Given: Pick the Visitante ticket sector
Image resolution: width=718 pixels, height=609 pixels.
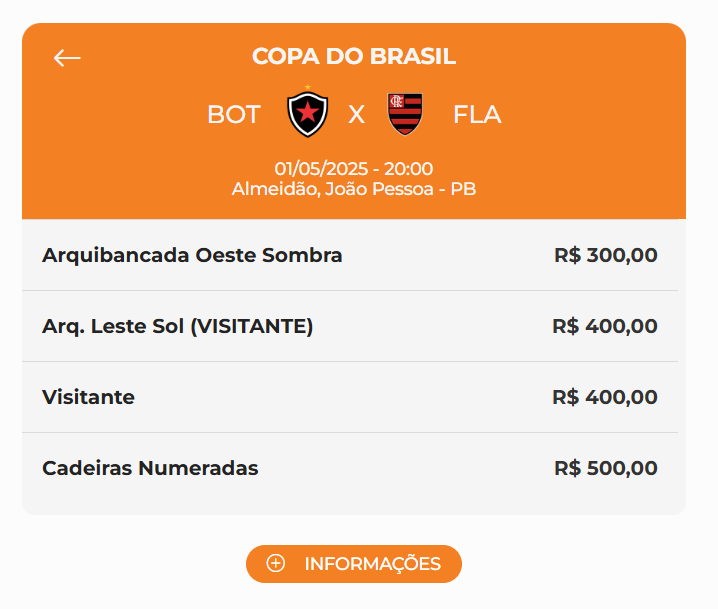Looking at the screenshot, I should tap(88, 397).
